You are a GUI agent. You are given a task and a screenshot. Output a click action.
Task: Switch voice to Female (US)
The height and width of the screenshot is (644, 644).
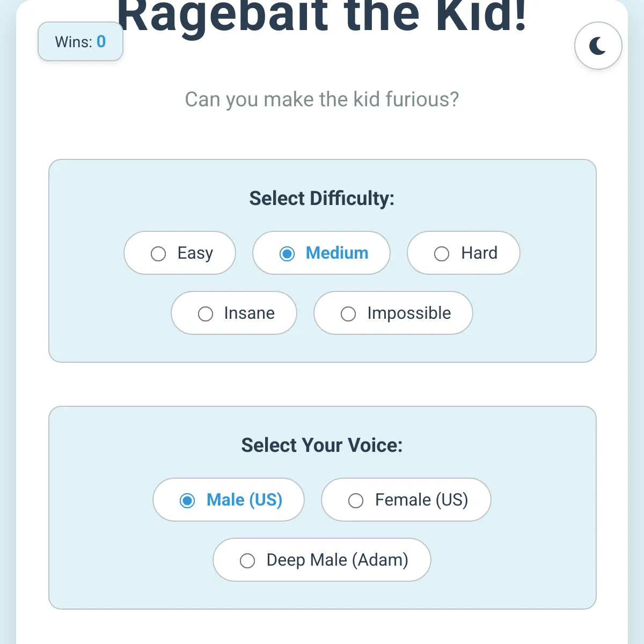406,500
